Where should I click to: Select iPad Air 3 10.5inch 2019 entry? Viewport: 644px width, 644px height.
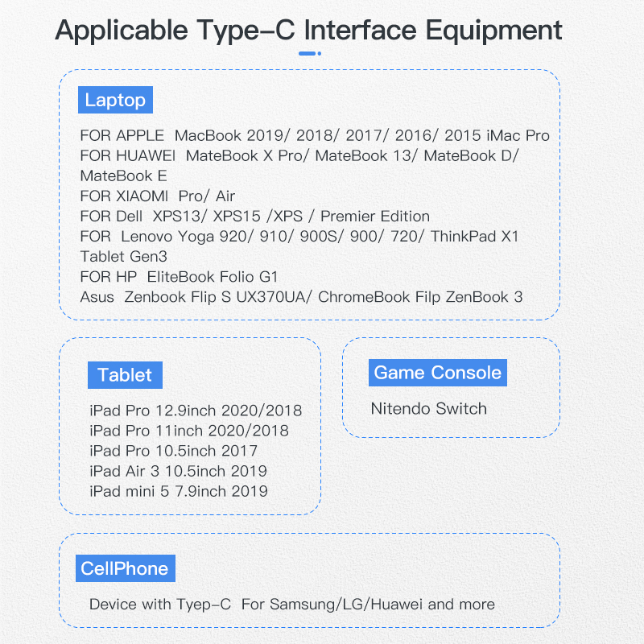tap(179, 471)
